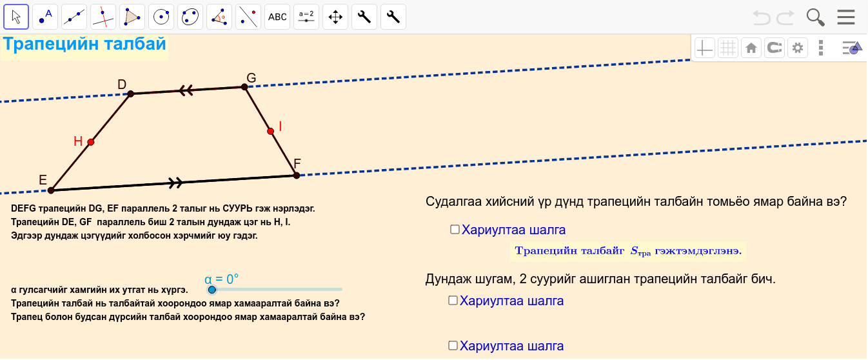Select the Point tool
The height and width of the screenshot is (360, 868).
pyautogui.click(x=45, y=17)
